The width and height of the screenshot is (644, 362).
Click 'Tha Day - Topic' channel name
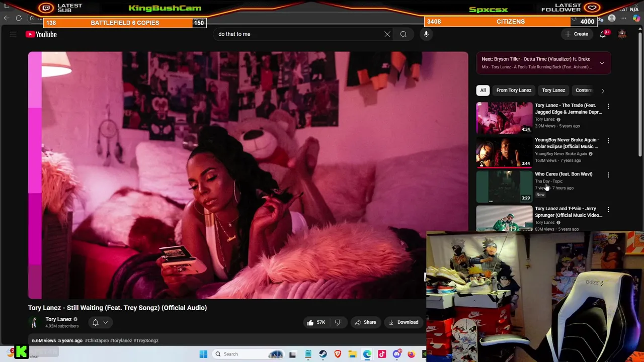[548, 182]
